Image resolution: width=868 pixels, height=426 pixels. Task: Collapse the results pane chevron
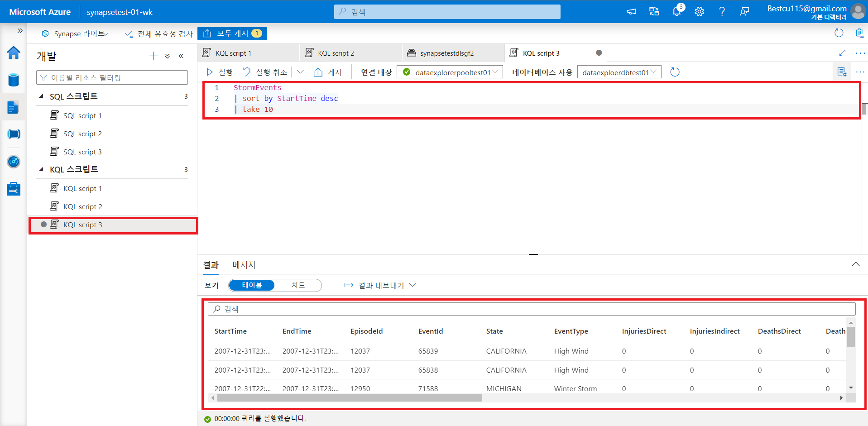pos(855,264)
